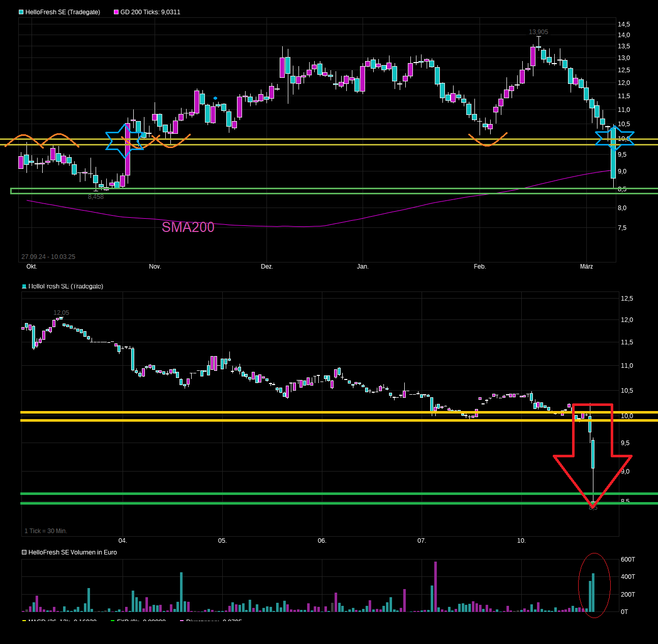Screen dimensions: 658x644
Task: Click the 13,905 high price label
Action: coord(539,32)
